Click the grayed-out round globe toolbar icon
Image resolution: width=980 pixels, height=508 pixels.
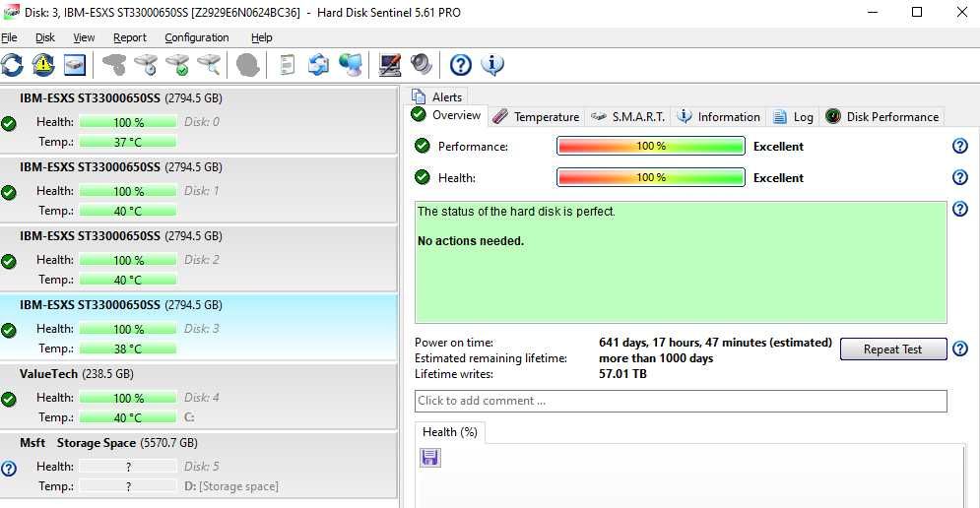(x=247, y=64)
